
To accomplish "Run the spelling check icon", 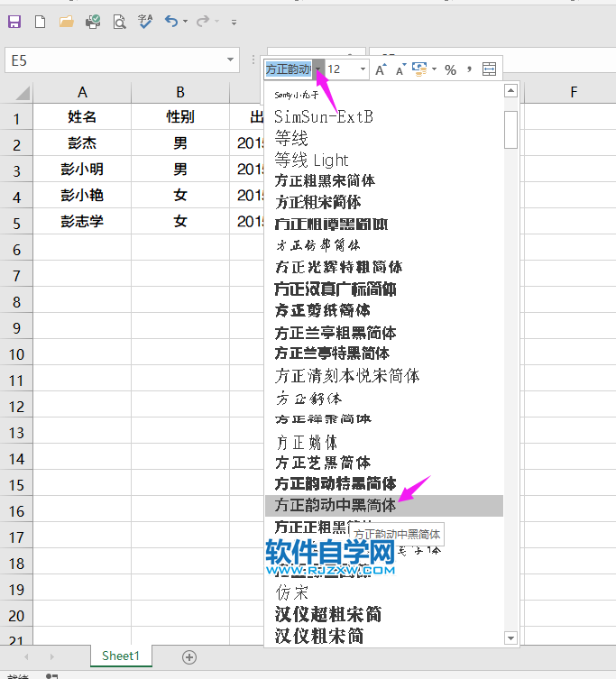I will coord(145,22).
